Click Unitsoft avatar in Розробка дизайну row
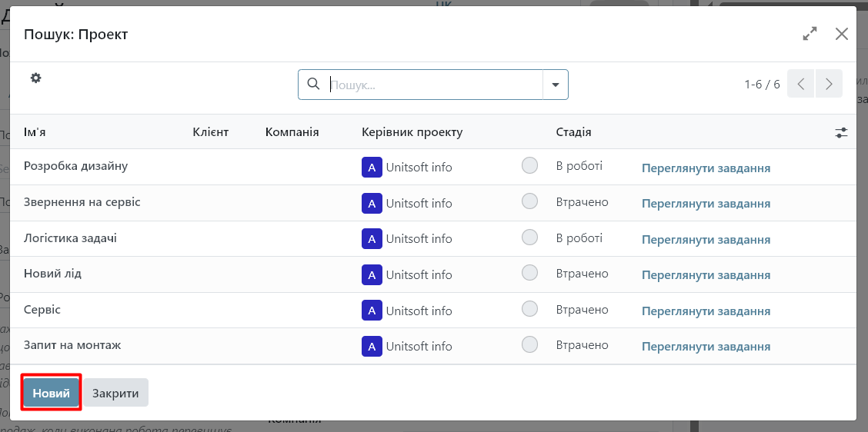868x432 pixels. click(372, 168)
